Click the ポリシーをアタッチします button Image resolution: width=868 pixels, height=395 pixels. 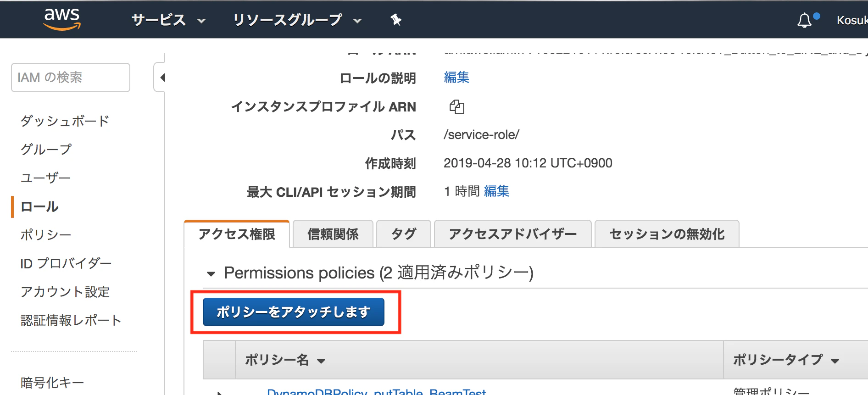click(x=294, y=312)
